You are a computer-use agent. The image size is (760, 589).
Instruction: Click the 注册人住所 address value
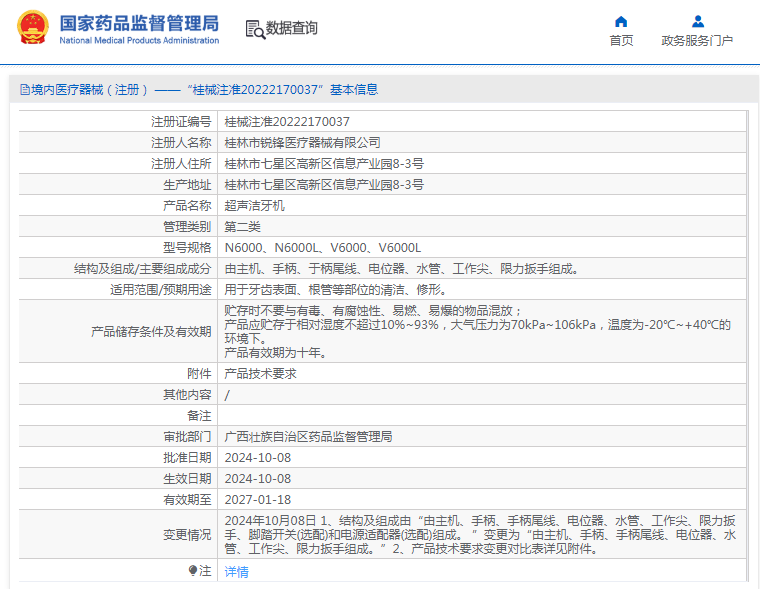point(324,163)
